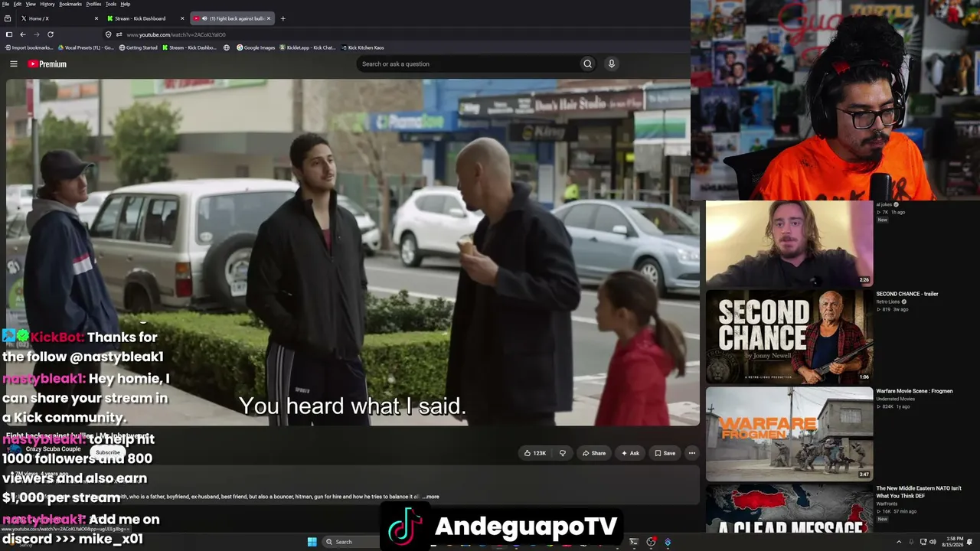Click the browser address bar URL
The image size is (980, 551).
(x=176, y=34)
